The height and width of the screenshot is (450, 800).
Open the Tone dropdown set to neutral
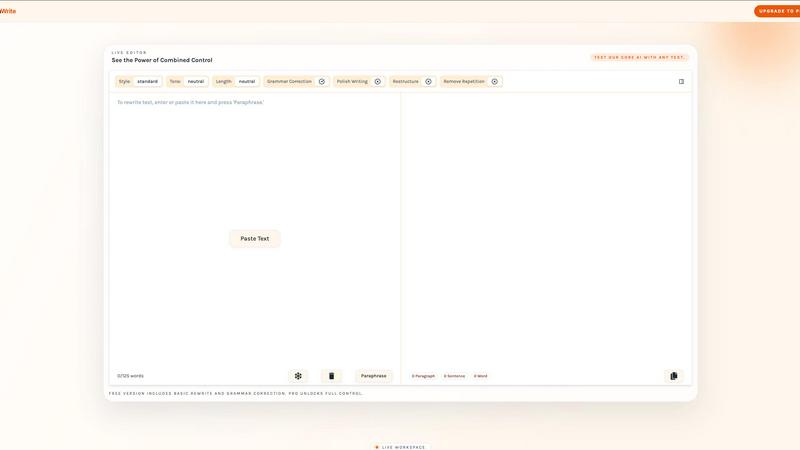click(x=196, y=82)
